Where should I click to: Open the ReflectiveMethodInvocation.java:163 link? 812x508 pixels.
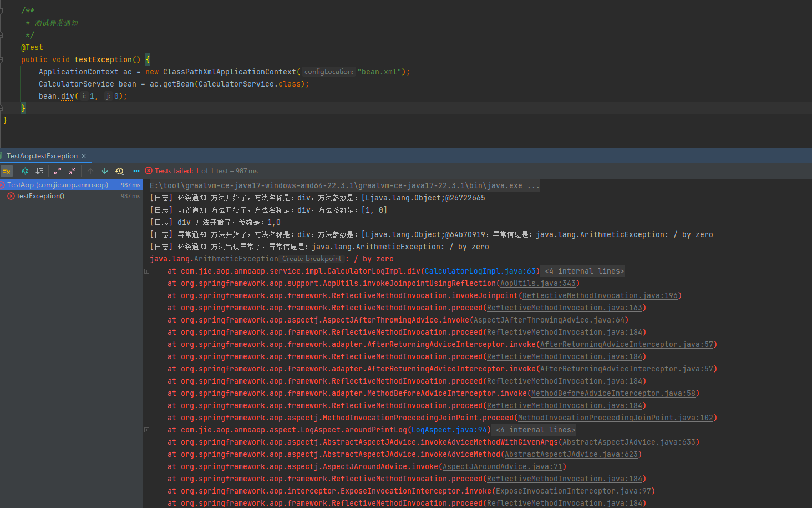565,308
